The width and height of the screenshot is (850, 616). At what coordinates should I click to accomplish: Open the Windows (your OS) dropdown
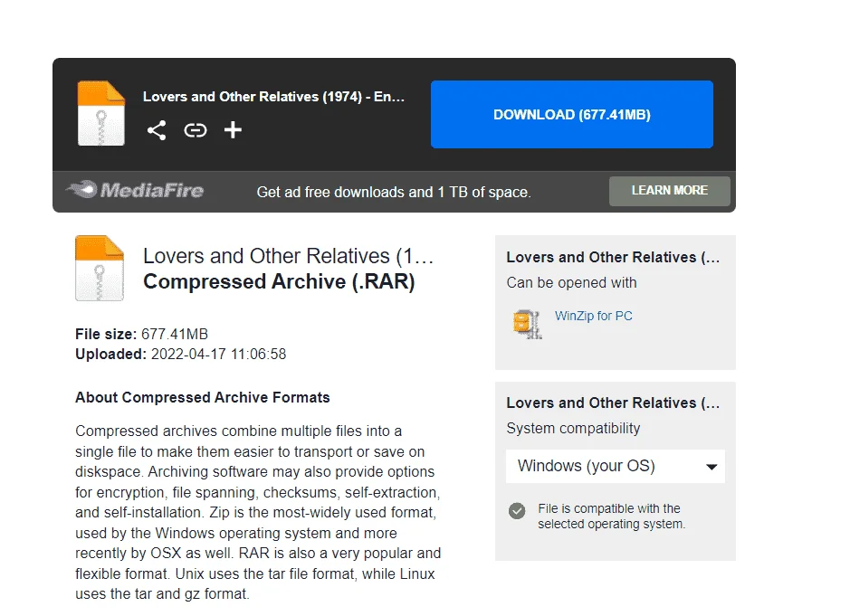click(616, 466)
